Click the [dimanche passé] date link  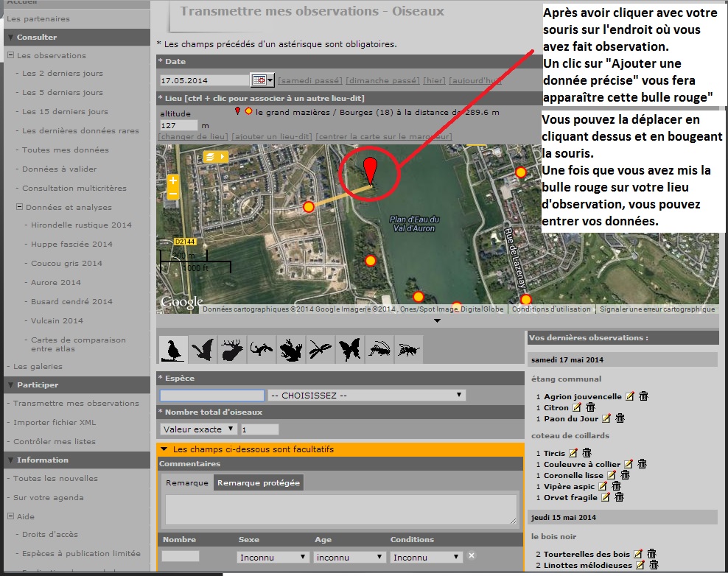(x=382, y=81)
